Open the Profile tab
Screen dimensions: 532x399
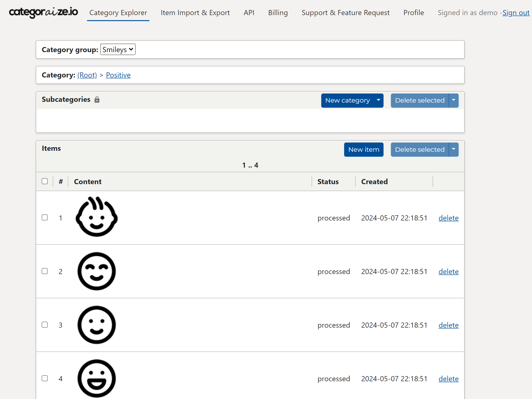[413, 13]
